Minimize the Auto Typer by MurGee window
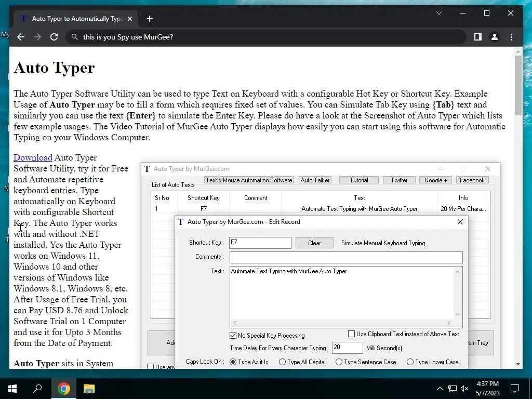532x399 pixels. (x=441, y=169)
